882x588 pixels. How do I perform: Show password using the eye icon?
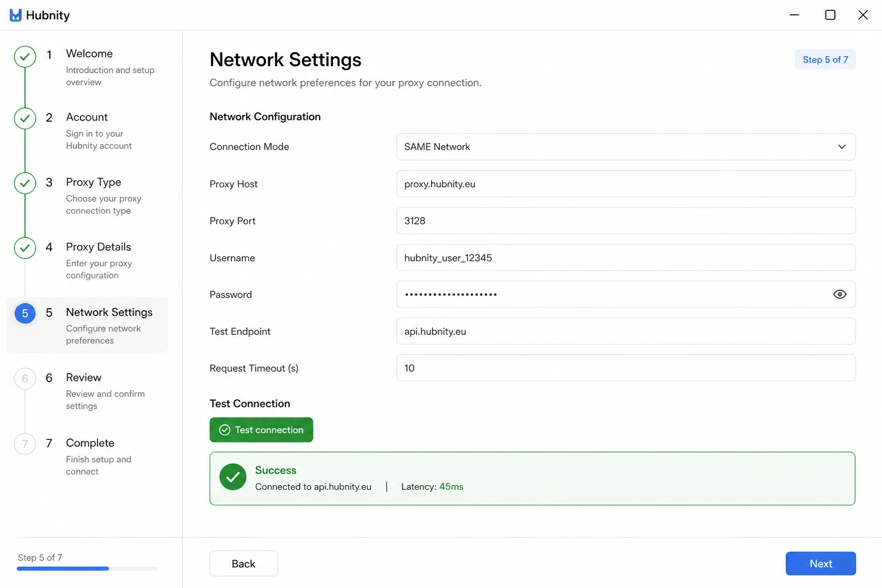(x=840, y=295)
